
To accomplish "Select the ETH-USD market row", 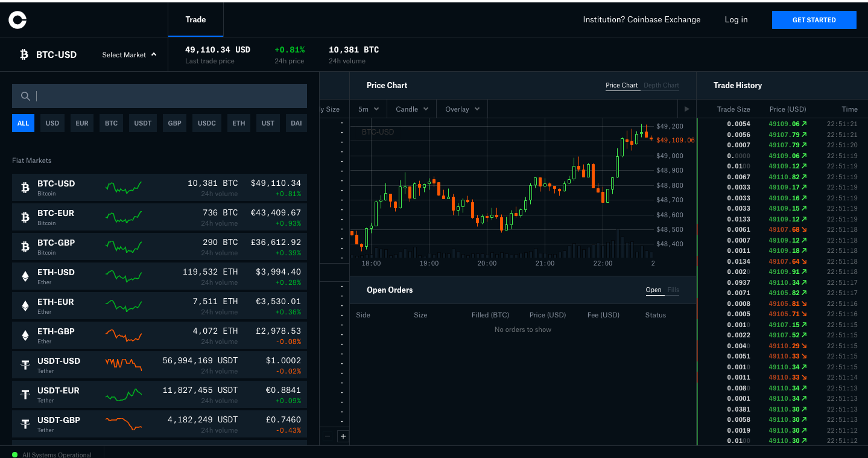I will click(x=159, y=277).
